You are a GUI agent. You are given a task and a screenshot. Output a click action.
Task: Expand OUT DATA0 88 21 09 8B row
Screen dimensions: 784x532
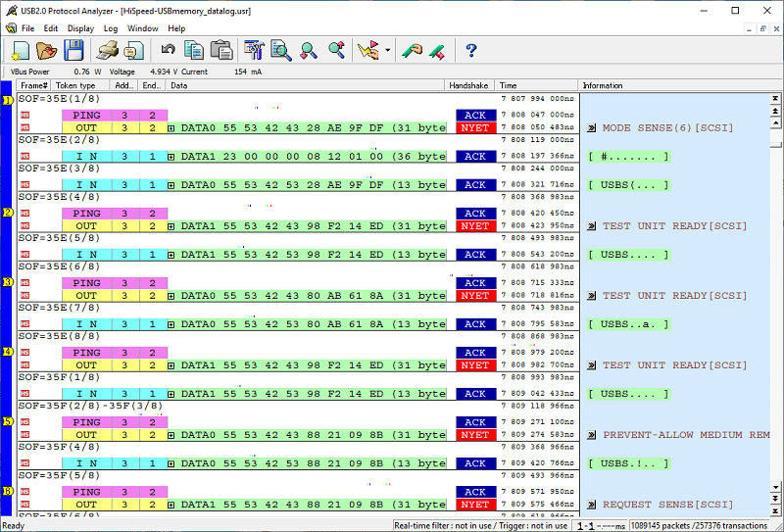click(x=171, y=436)
